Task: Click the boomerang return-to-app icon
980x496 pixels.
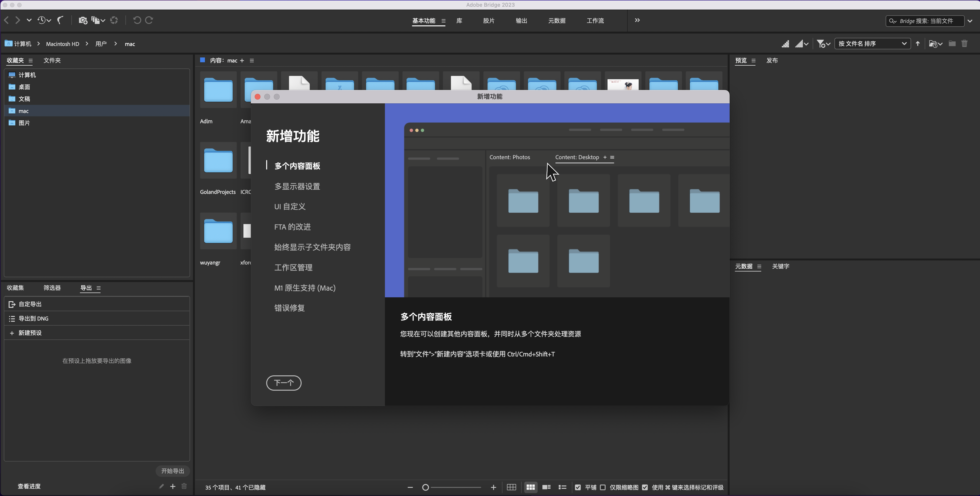Action: (x=60, y=20)
